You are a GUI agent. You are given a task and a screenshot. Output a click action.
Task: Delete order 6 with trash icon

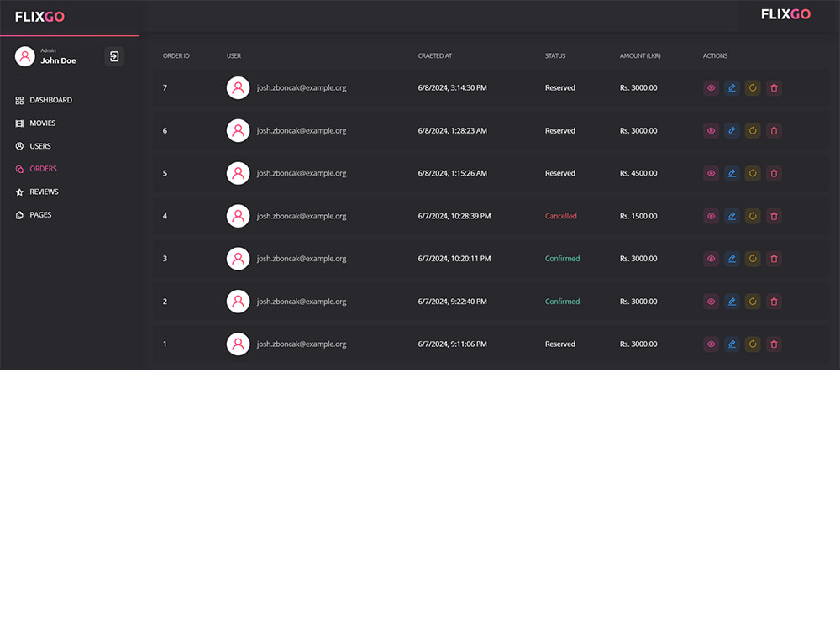click(774, 131)
